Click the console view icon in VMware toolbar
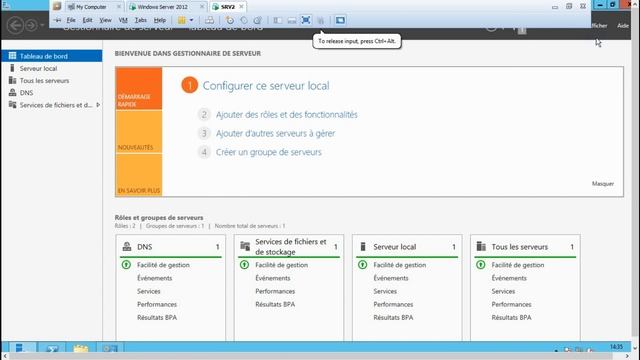 point(340,20)
